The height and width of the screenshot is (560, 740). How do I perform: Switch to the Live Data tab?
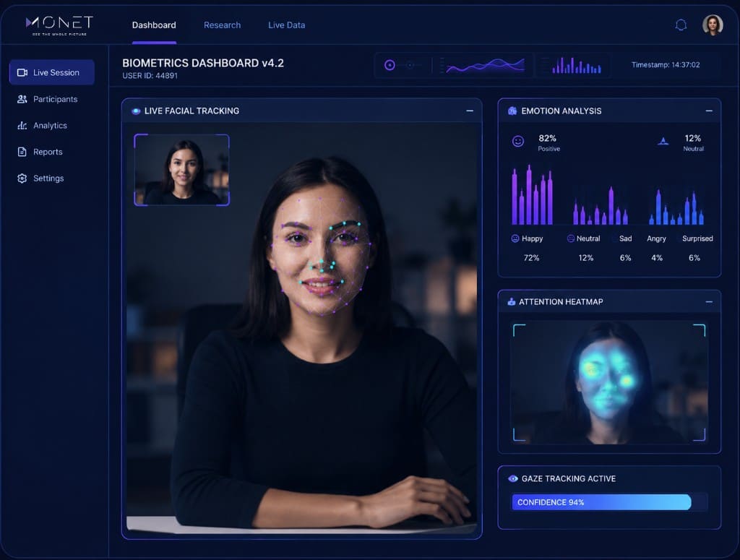286,25
